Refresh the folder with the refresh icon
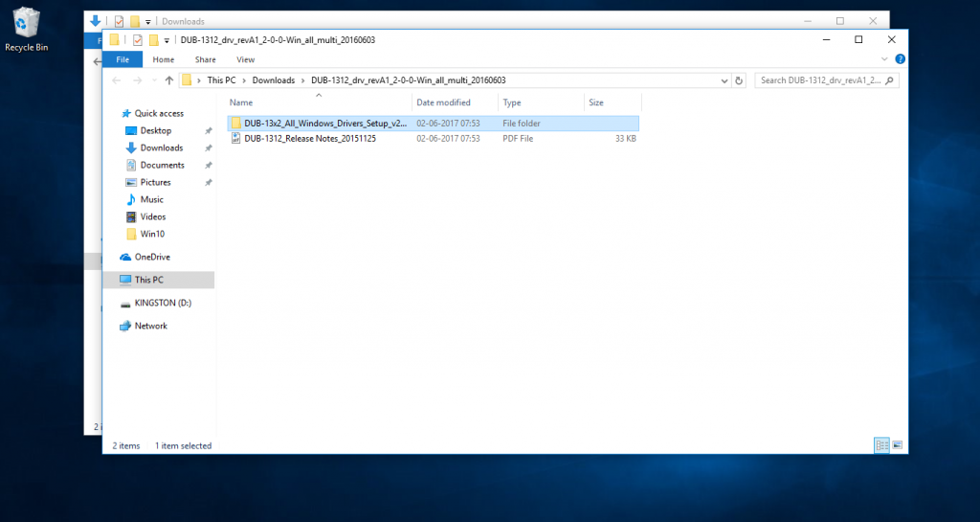 click(x=739, y=80)
